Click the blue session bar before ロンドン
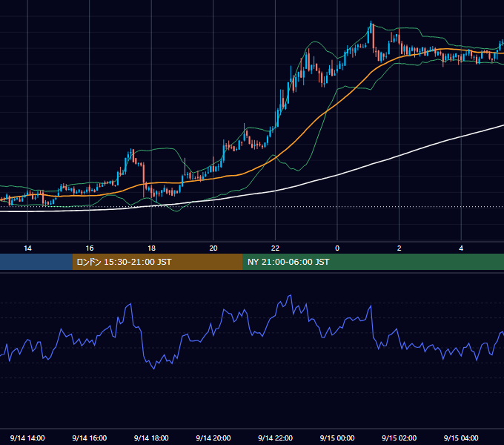Screen dimensions: 504x445 click(36, 262)
